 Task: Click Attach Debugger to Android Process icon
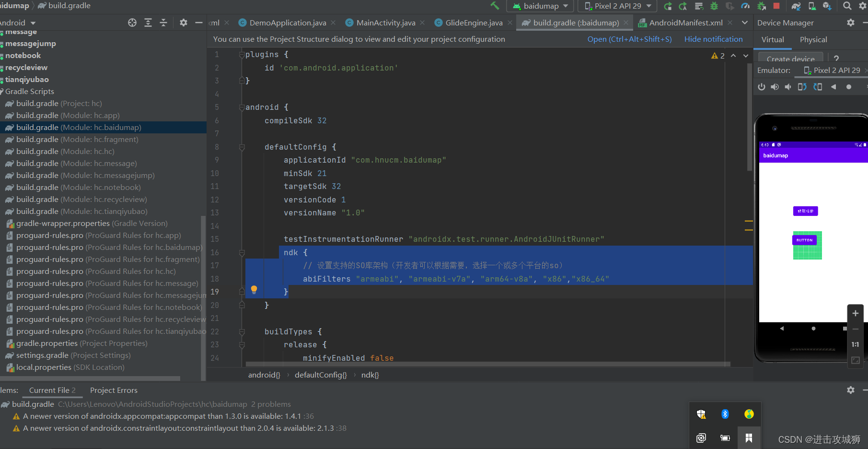761,6
